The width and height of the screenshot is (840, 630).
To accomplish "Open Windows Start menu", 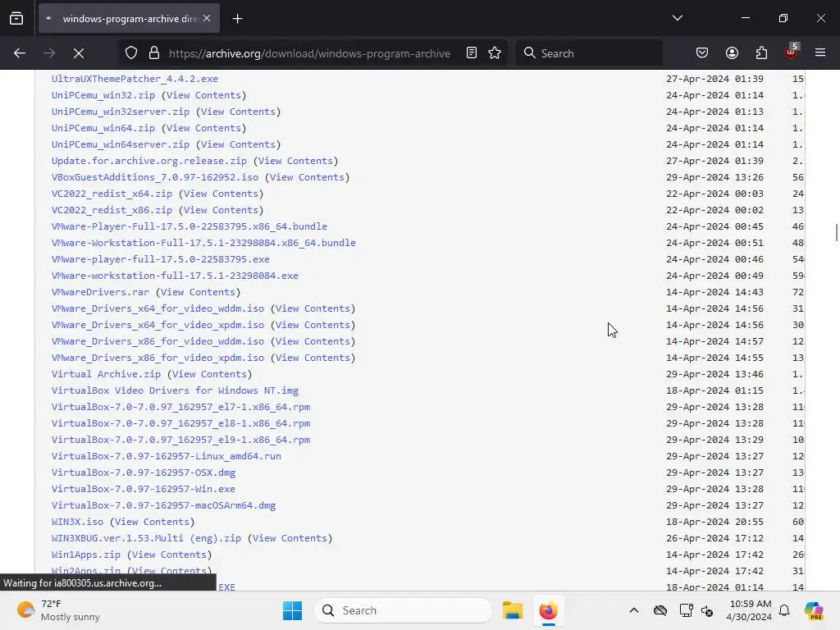I will coord(292,610).
